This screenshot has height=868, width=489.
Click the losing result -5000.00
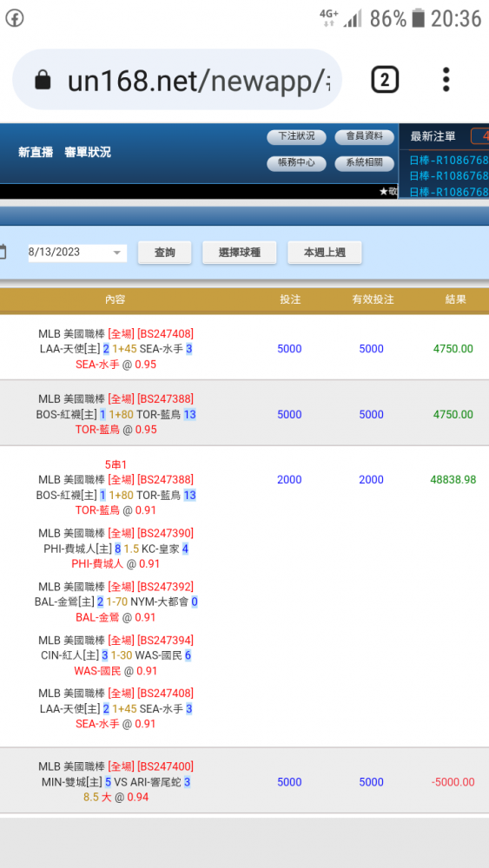click(x=453, y=782)
